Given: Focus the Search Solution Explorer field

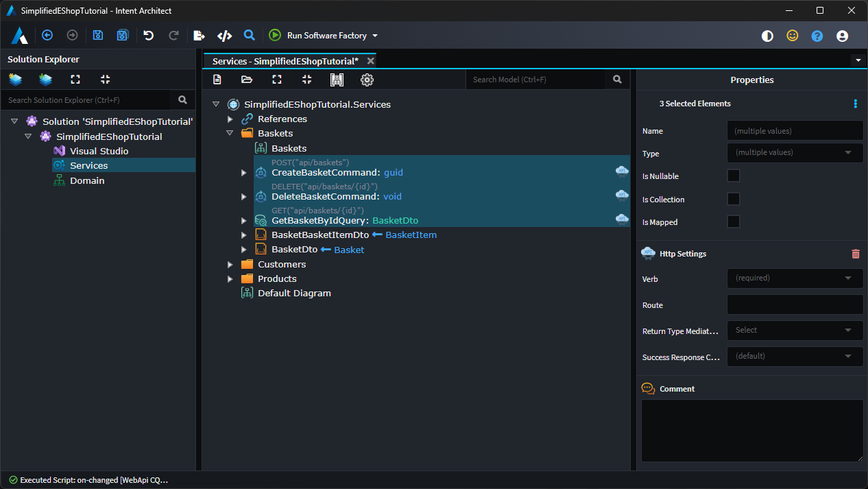Looking at the screenshot, I should [85, 100].
